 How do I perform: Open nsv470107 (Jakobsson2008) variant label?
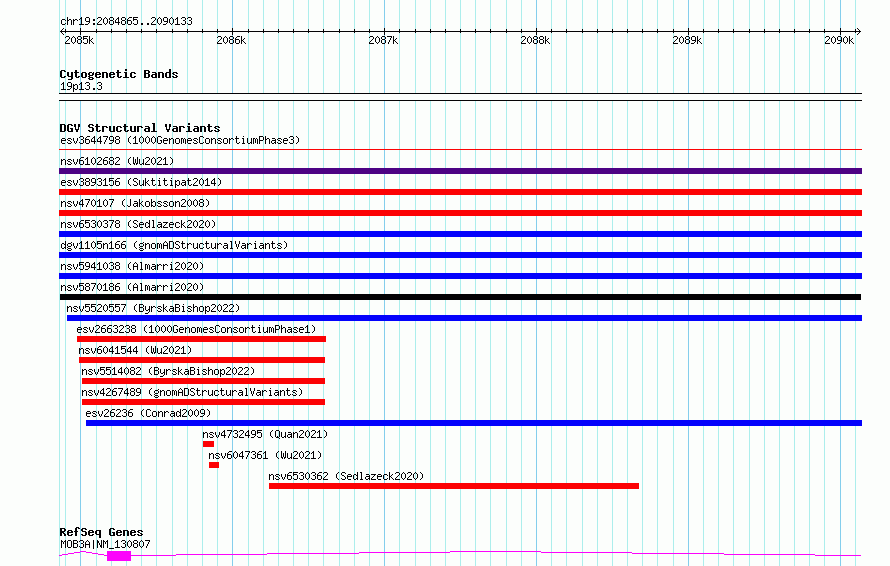tap(135, 203)
